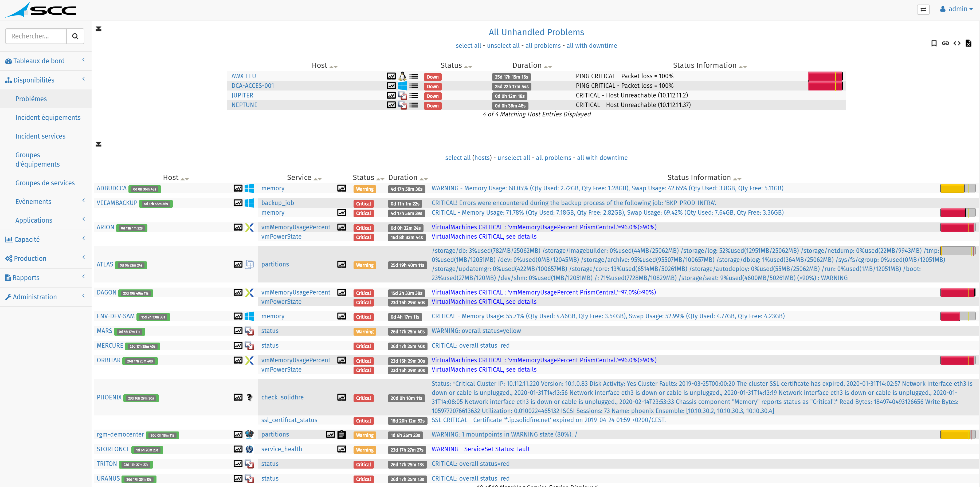The height and width of the screenshot is (487, 980).
Task: Sort services table by Duration column
Action: point(424,179)
